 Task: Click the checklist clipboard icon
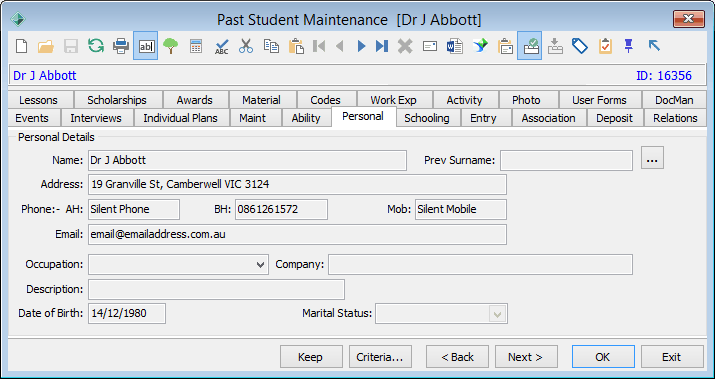point(605,46)
